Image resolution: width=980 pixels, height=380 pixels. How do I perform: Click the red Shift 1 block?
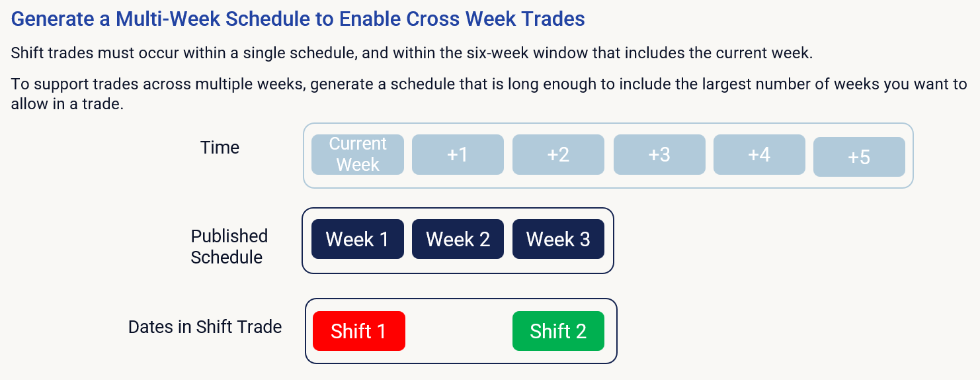358,331
